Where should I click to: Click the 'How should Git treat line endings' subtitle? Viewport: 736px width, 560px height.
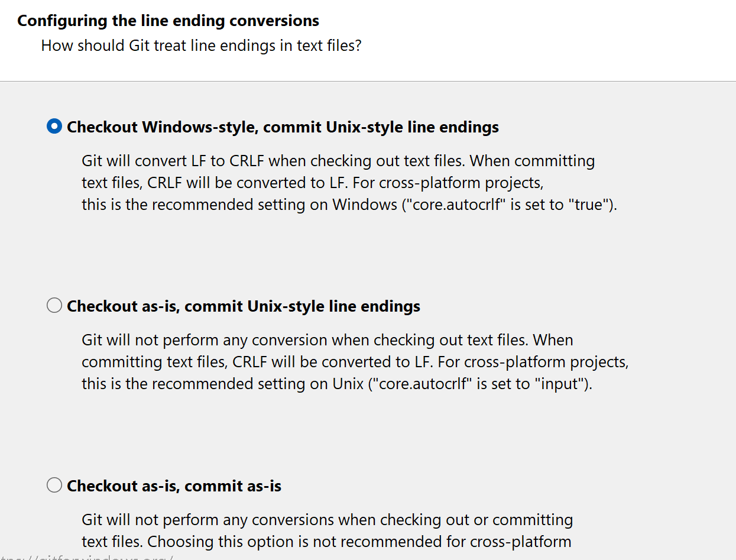tap(201, 46)
